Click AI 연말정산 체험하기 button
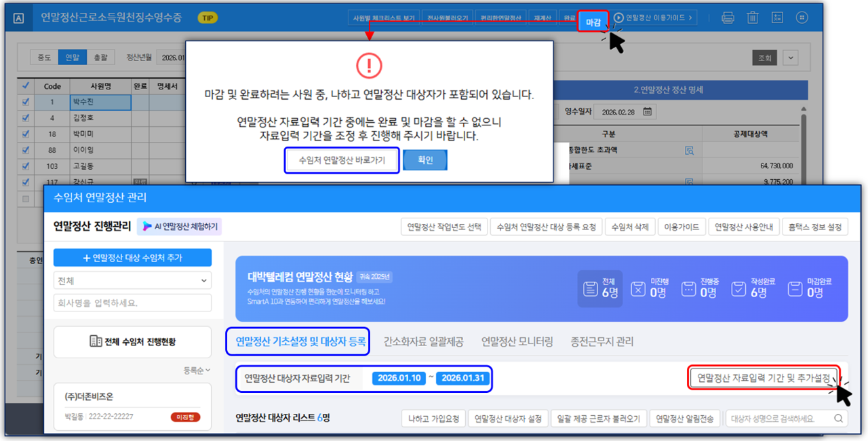This screenshot has width=868, height=441. click(181, 227)
